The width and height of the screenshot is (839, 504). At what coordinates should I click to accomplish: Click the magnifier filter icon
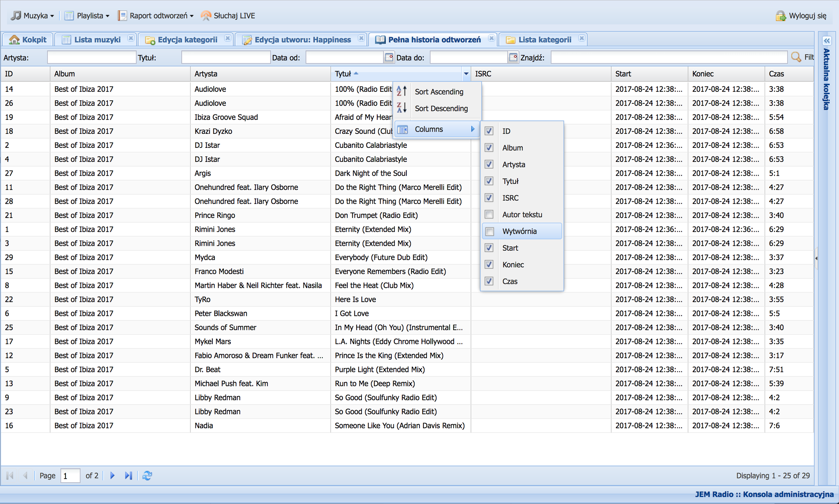tap(796, 57)
